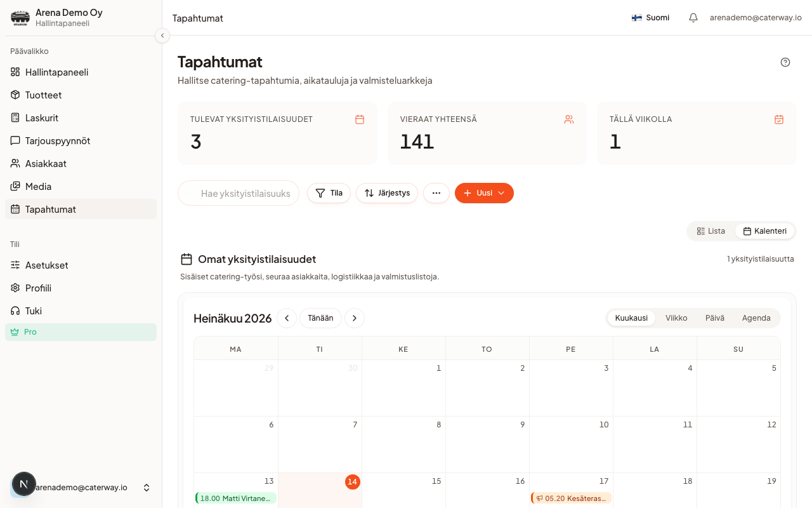Open Asetukset in the sidebar menu
812x508 pixels.
81,265
